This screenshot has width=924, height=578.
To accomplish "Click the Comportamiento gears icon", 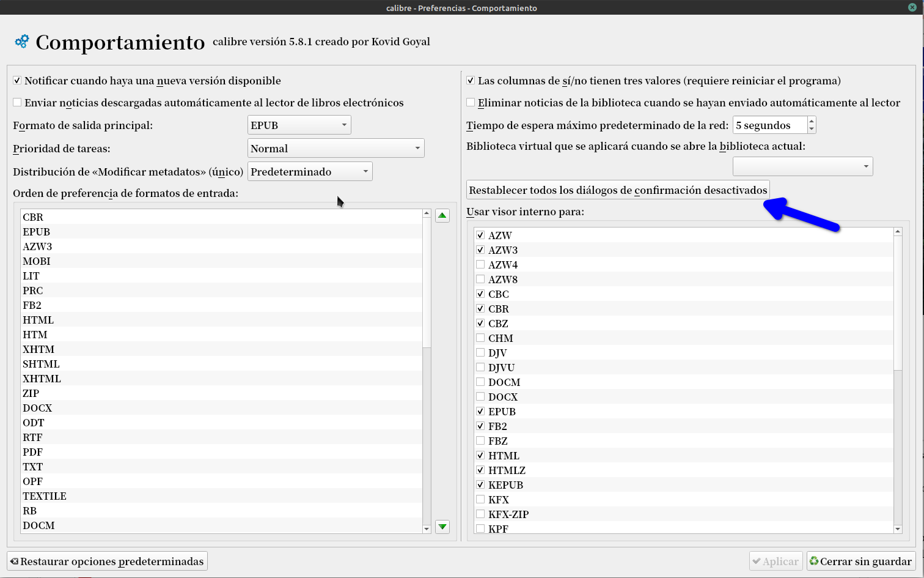I will click(x=22, y=42).
